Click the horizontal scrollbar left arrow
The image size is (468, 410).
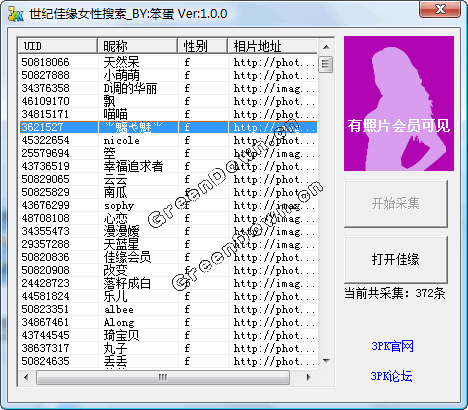click(26, 377)
